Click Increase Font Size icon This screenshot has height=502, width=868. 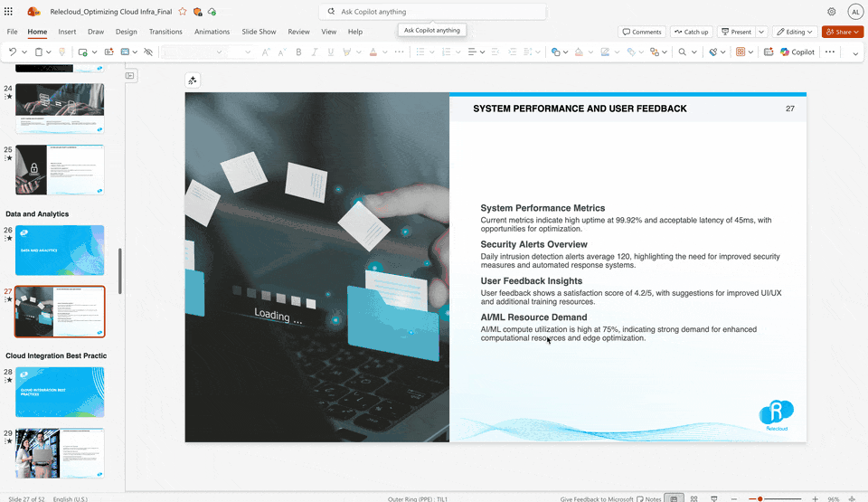pos(266,52)
